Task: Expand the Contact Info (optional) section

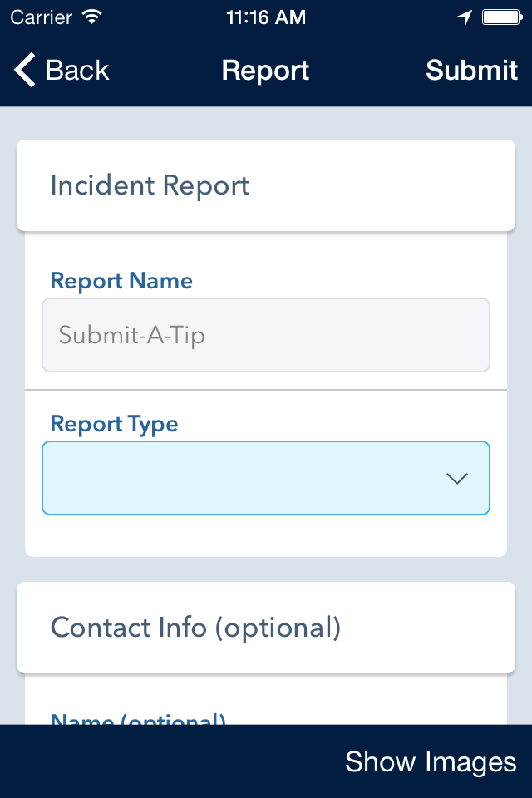Action: tap(266, 628)
